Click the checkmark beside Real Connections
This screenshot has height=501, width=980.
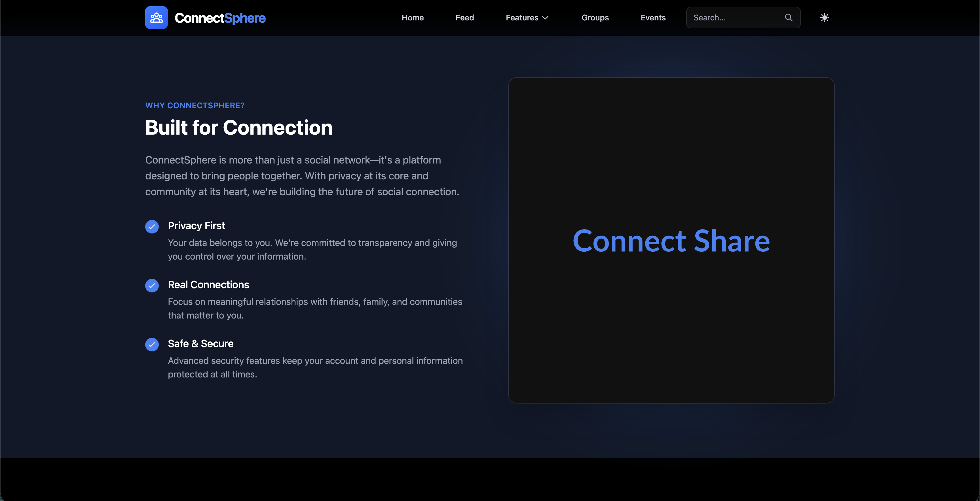pyautogui.click(x=152, y=285)
